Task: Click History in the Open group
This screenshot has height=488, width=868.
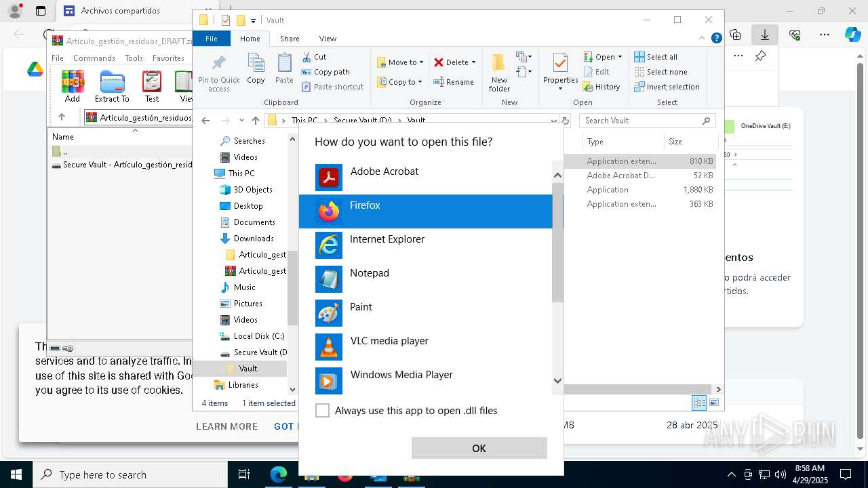Action: pyautogui.click(x=601, y=87)
